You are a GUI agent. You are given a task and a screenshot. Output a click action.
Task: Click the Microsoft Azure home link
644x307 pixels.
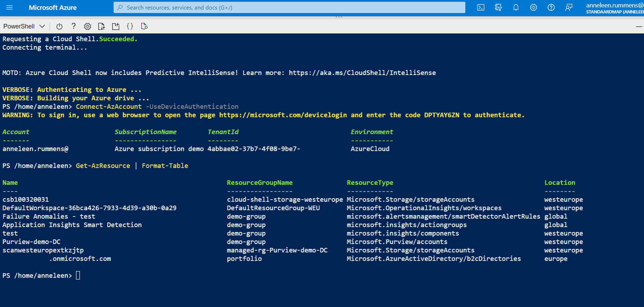pyautogui.click(x=53, y=7)
